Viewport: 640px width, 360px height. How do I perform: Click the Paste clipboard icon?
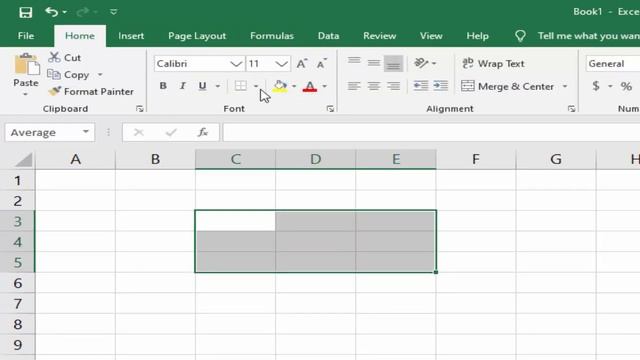pos(27,65)
